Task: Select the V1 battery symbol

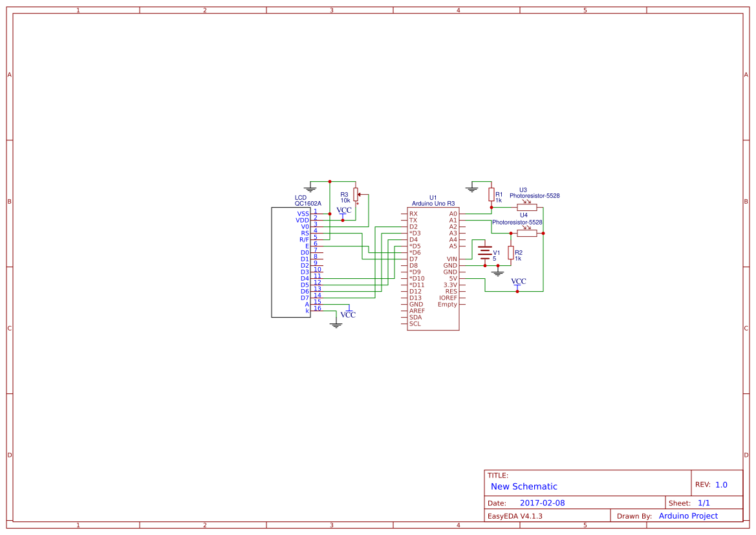Action: pyautogui.click(x=485, y=252)
